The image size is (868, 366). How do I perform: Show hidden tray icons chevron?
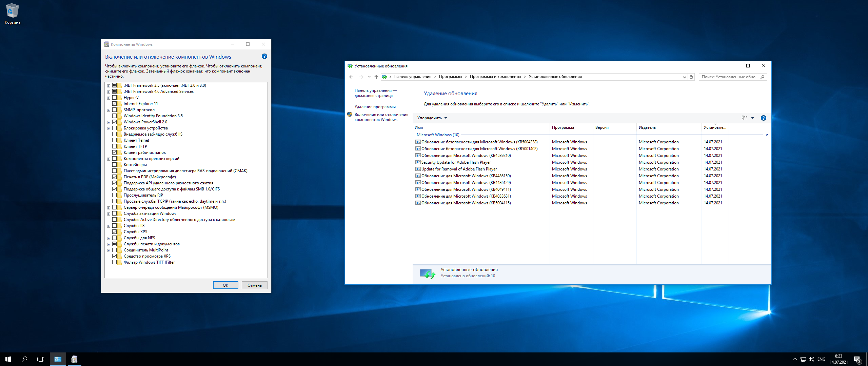point(795,359)
